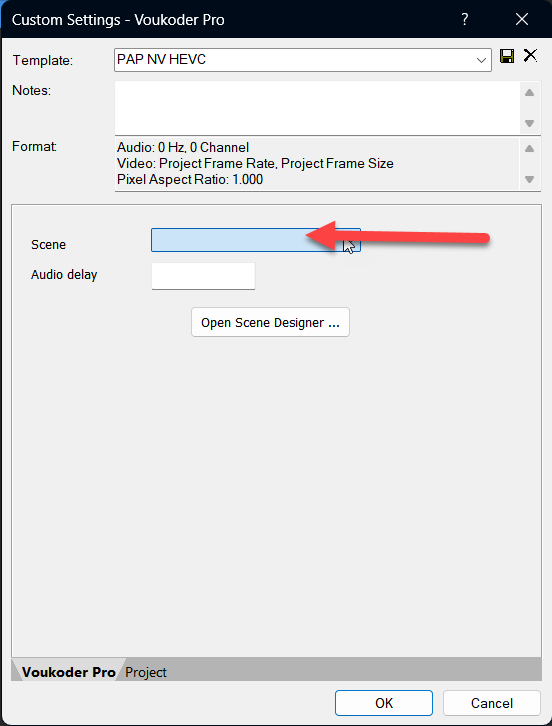This screenshot has height=726, width=552.
Task: Expand the Template dropdown arrow
Action: [481, 60]
